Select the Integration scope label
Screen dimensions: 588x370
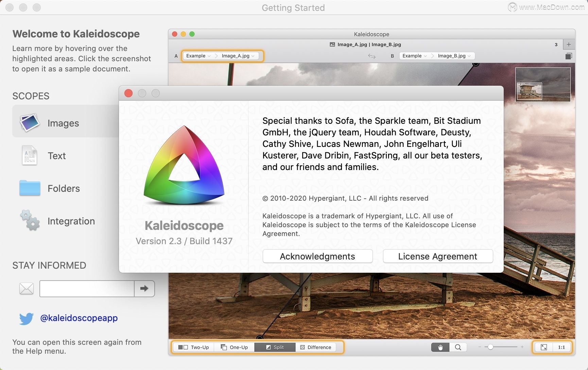(x=71, y=221)
